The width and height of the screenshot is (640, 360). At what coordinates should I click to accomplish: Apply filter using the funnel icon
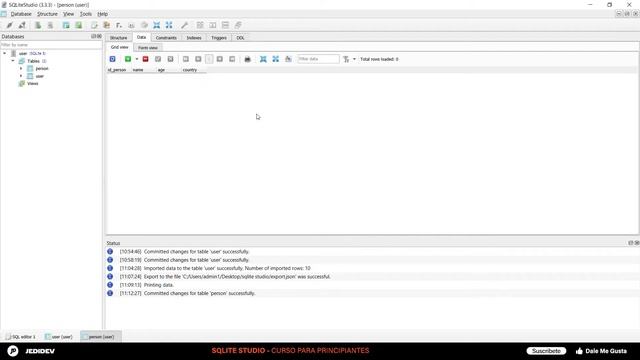[x=346, y=59]
